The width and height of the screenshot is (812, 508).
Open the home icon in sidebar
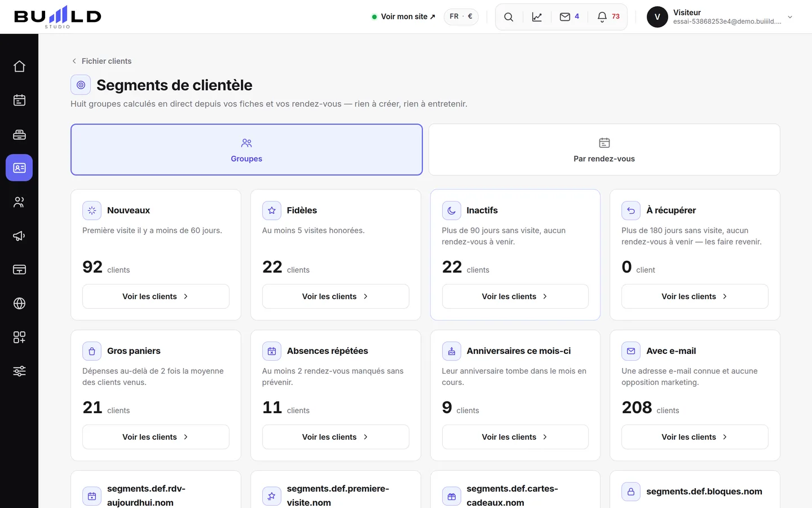point(19,67)
